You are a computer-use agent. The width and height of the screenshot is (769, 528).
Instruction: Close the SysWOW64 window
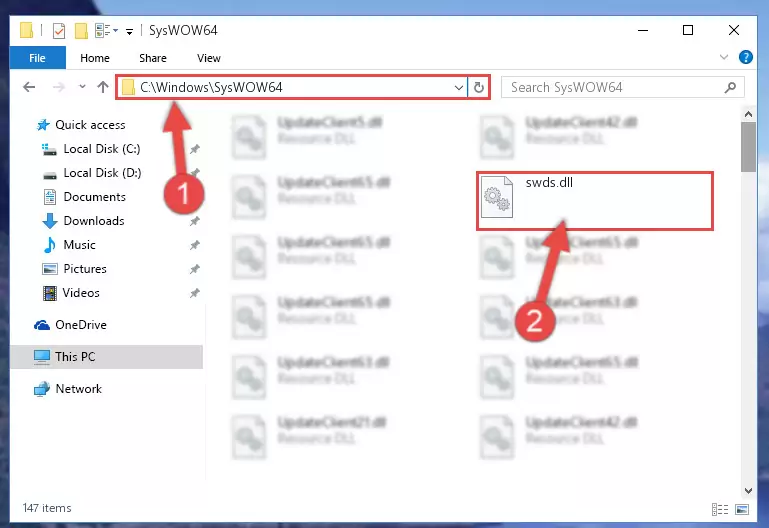734,30
